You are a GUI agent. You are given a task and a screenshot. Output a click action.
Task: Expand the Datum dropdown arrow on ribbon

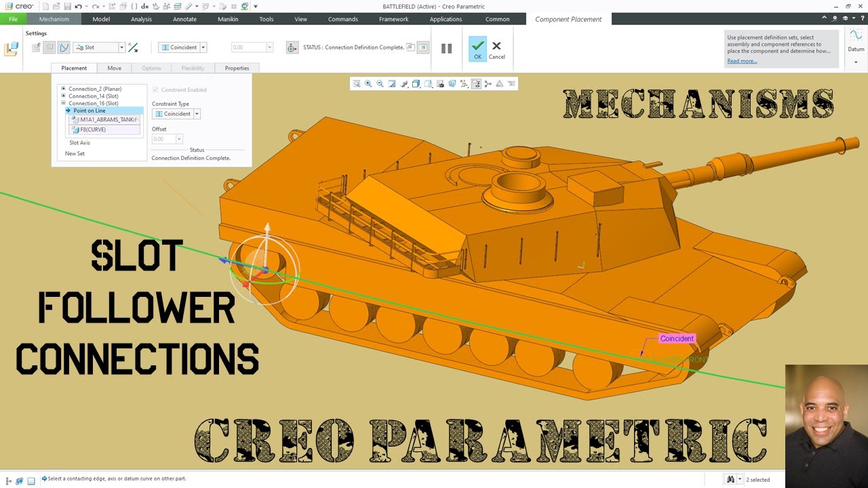point(856,62)
